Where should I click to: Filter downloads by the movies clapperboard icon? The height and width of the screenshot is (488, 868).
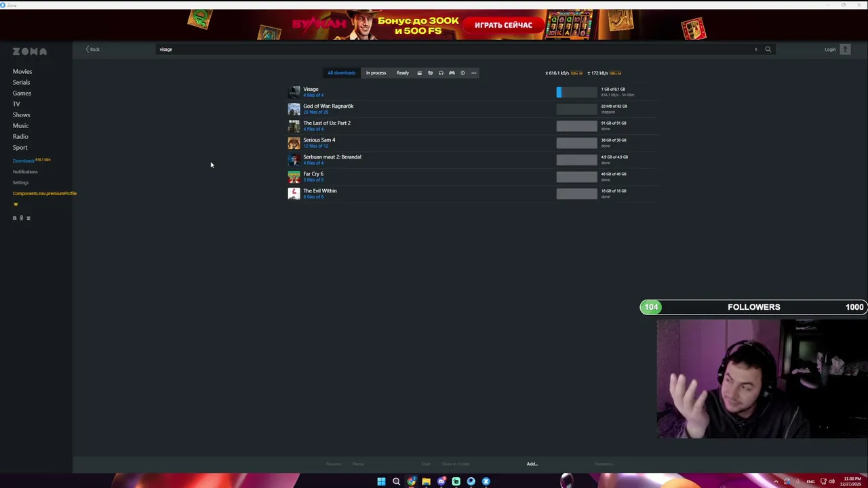tap(419, 73)
